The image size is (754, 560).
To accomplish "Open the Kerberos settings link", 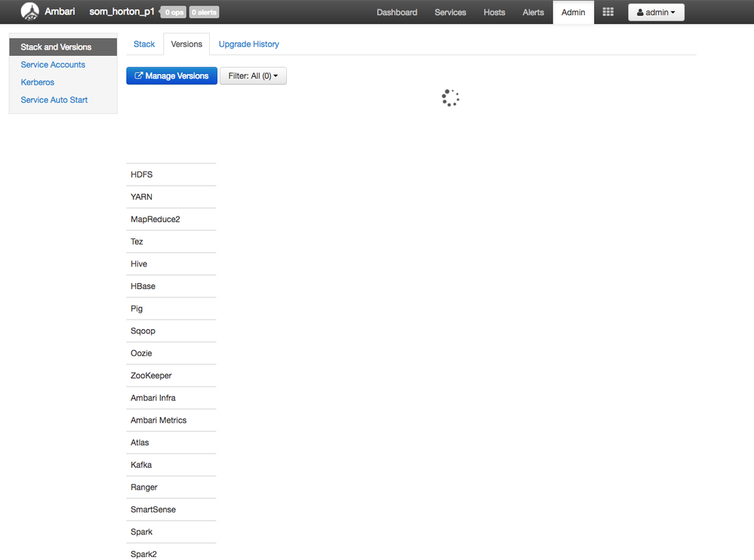I will point(37,82).
